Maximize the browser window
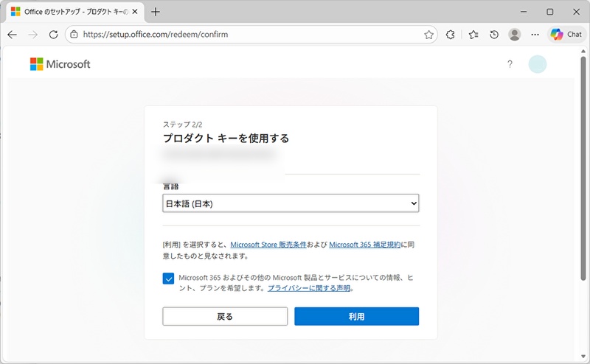This screenshot has height=364, width=590. (549, 12)
